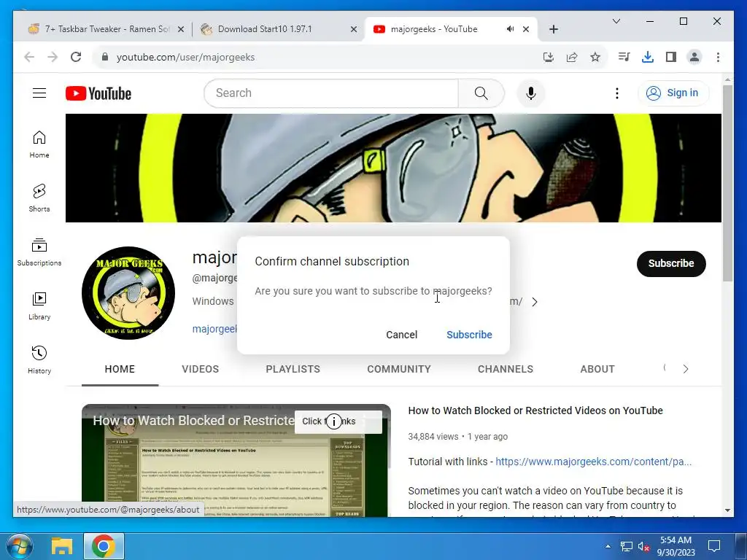The width and height of the screenshot is (747, 560).
Task: Go back with browser back arrow
Action: [29, 57]
